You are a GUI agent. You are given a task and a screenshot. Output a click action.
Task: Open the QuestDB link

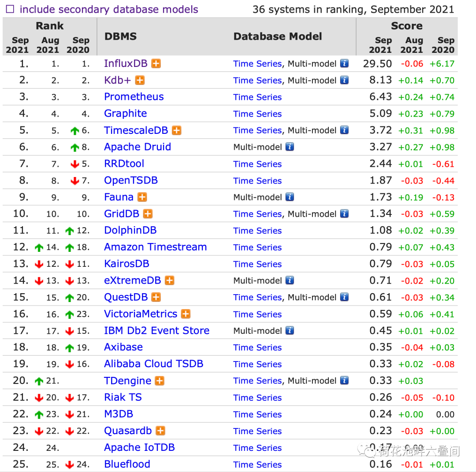click(x=126, y=297)
